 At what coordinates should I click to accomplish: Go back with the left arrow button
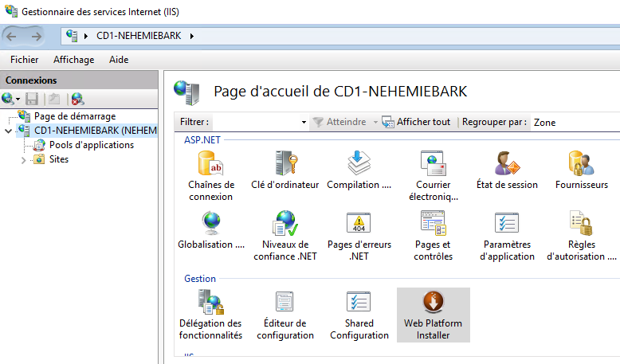click(11, 37)
